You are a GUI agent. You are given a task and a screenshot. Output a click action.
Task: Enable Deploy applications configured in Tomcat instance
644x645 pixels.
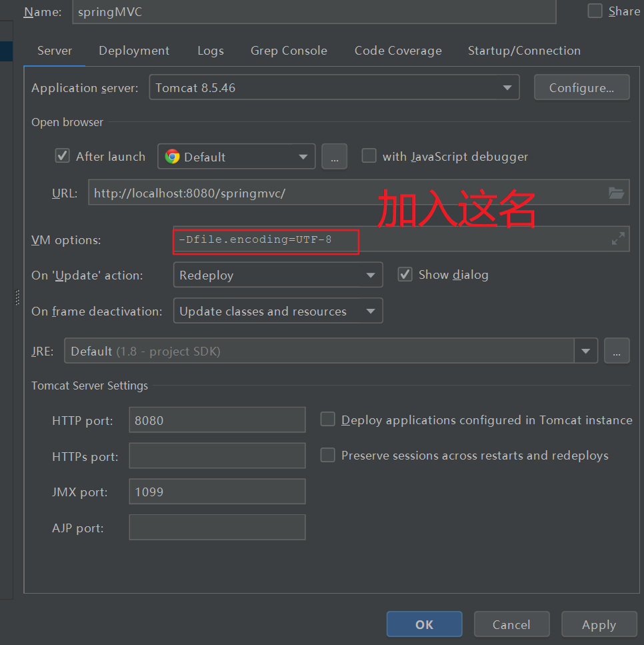[328, 419]
